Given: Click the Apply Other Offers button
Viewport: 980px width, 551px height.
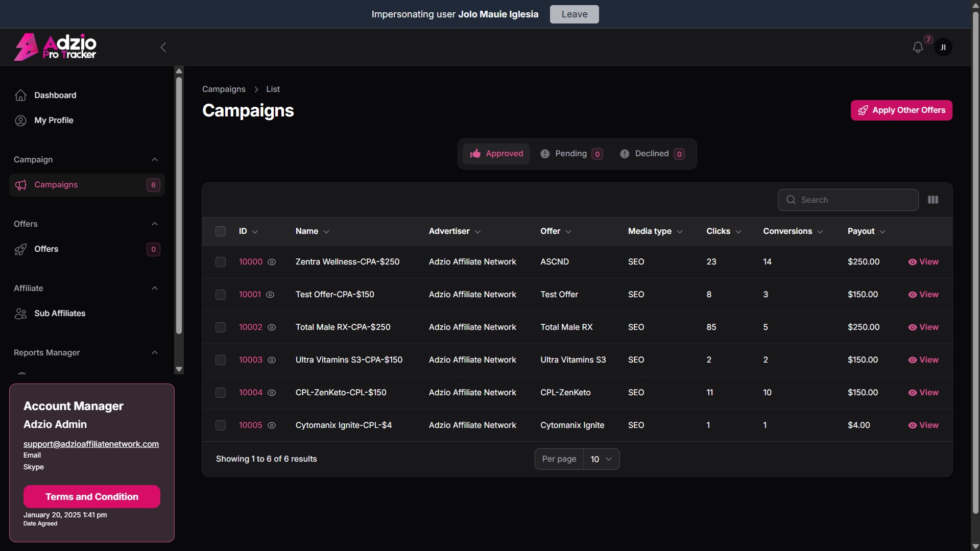Looking at the screenshot, I should pyautogui.click(x=901, y=110).
